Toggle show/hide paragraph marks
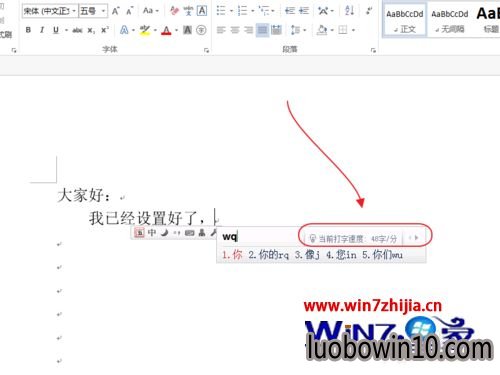Screen dimensions: 500x375 point(369,11)
